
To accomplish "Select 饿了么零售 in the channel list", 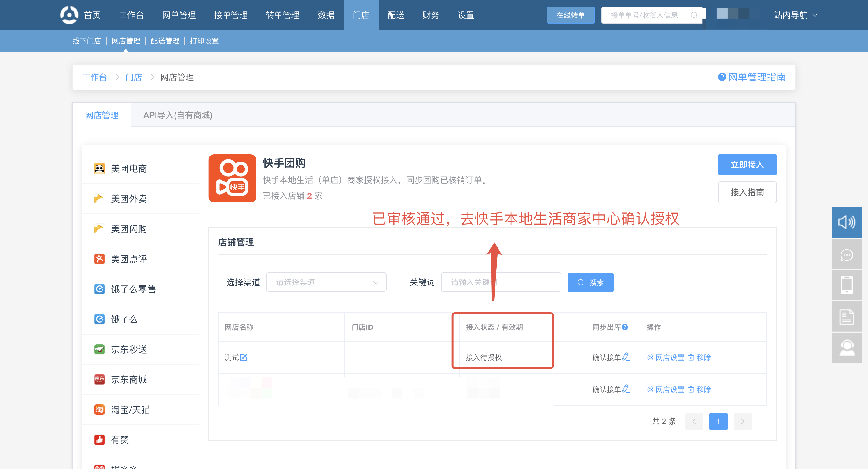I will [140, 289].
